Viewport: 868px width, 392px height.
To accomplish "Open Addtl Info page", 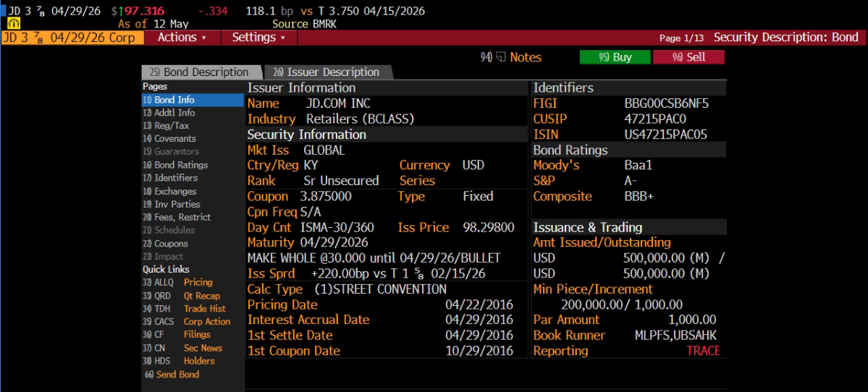I will (169, 113).
